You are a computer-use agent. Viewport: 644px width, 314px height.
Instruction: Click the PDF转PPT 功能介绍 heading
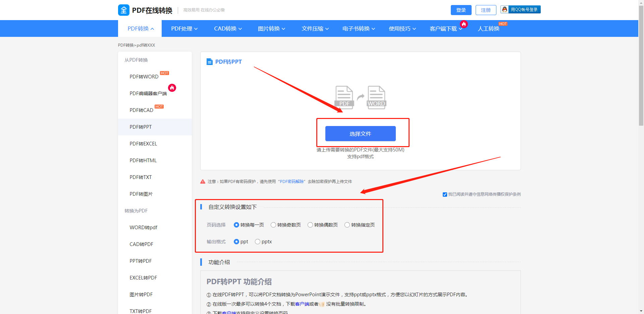coord(239,282)
